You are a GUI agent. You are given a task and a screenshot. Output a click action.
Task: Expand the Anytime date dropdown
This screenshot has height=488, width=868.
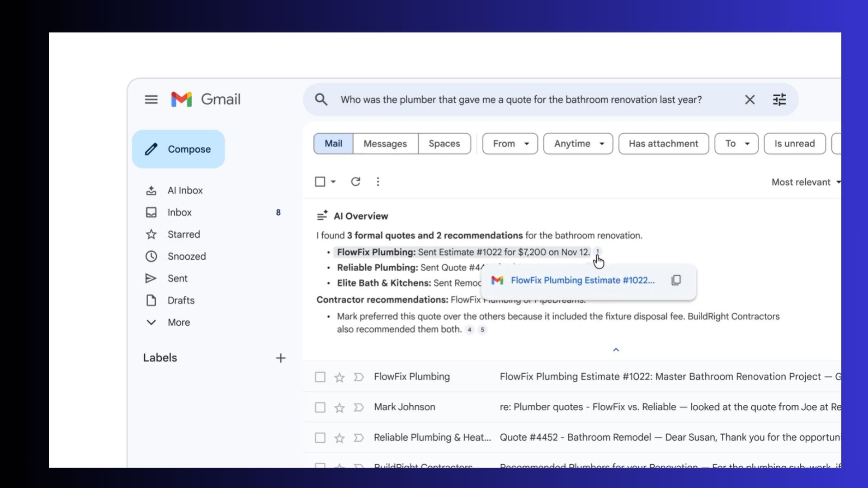tap(578, 144)
